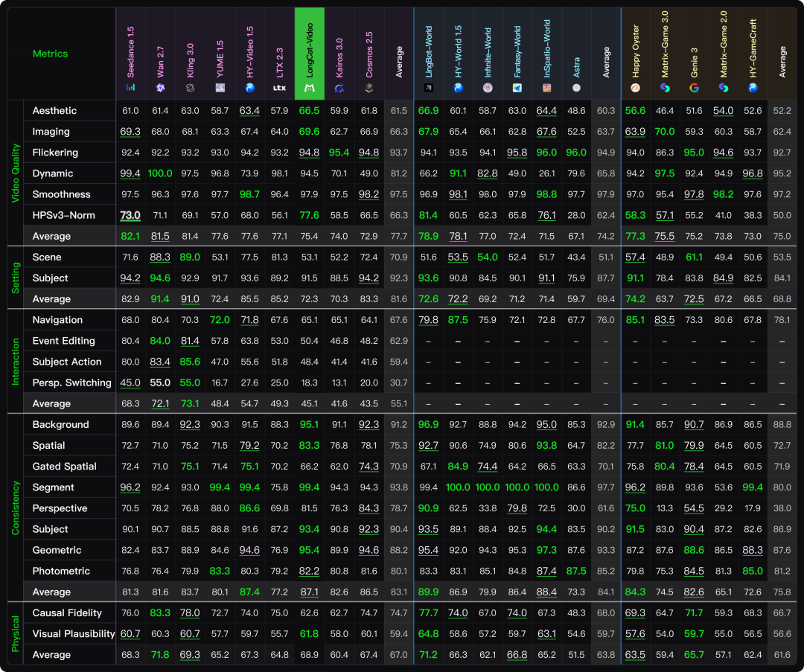Click the Cosmos 2.5 logo icon
The height and width of the screenshot is (672, 804).
(368, 88)
